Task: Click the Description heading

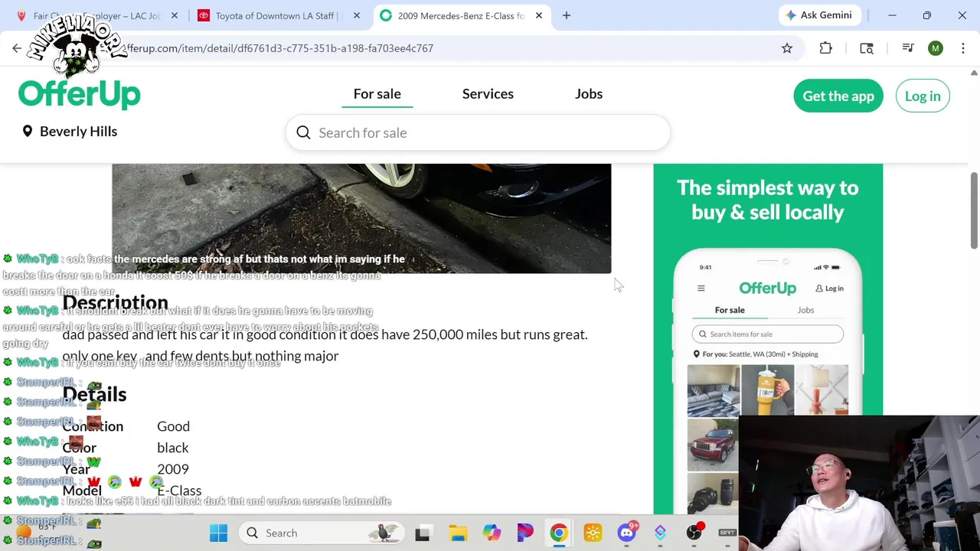Action: 115,302
